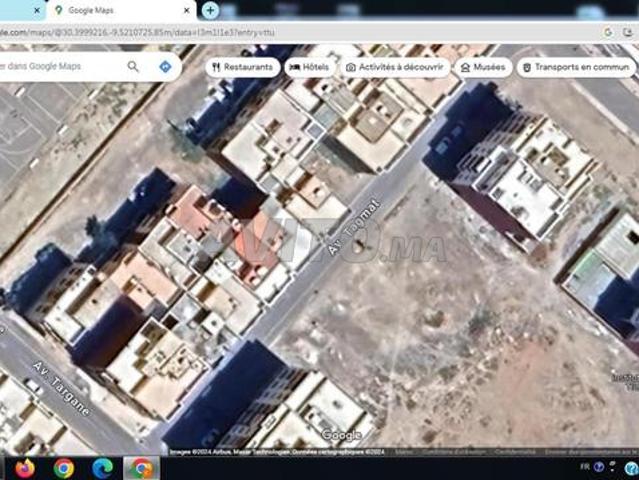This screenshot has height=480, width=639.
Task: Close the leftmost browser tab
Action: pyautogui.click(x=37, y=11)
